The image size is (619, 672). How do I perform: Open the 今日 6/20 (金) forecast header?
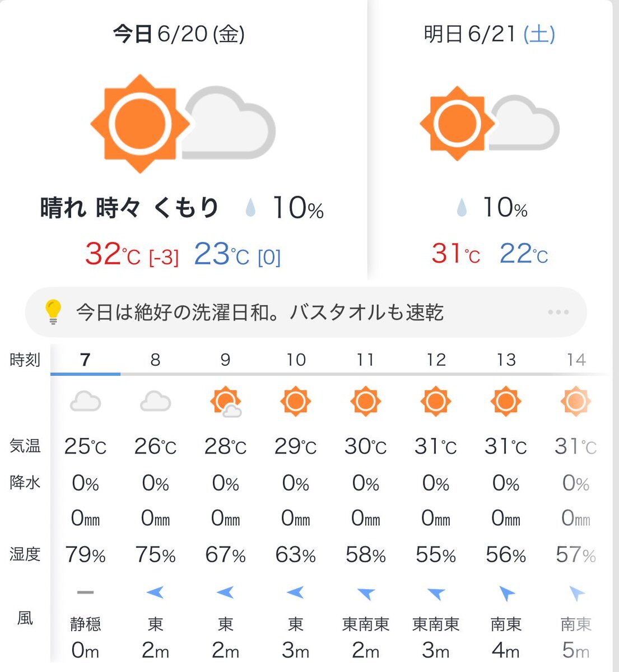[x=179, y=34]
